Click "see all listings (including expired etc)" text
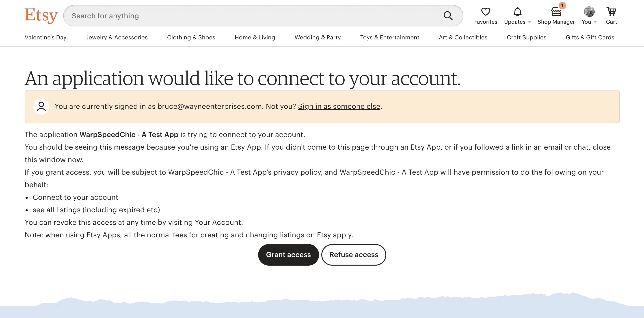The height and width of the screenshot is (318, 644). (x=96, y=210)
